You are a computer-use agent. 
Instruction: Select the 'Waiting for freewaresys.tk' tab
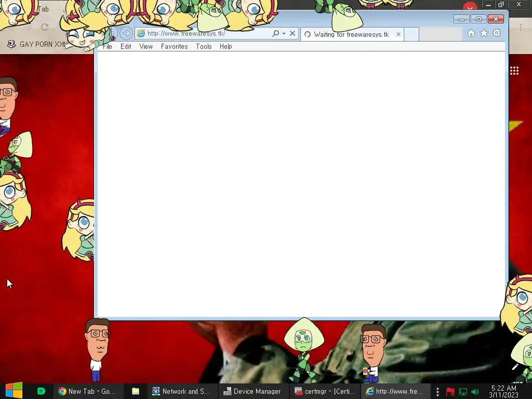pyautogui.click(x=351, y=34)
